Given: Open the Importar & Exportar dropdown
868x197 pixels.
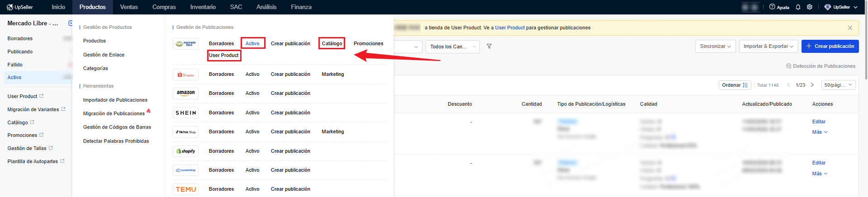Looking at the screenshot, I should point(768,47).
